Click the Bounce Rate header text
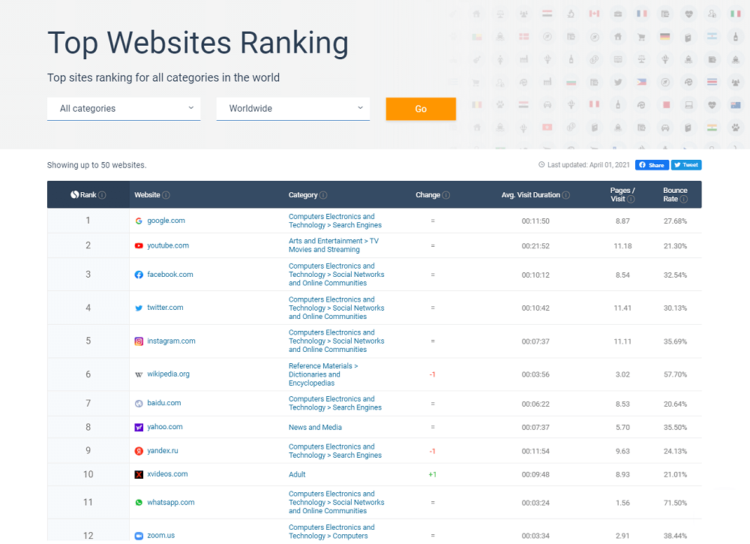Viewport: 750px width, 544px height. (675, 195)
